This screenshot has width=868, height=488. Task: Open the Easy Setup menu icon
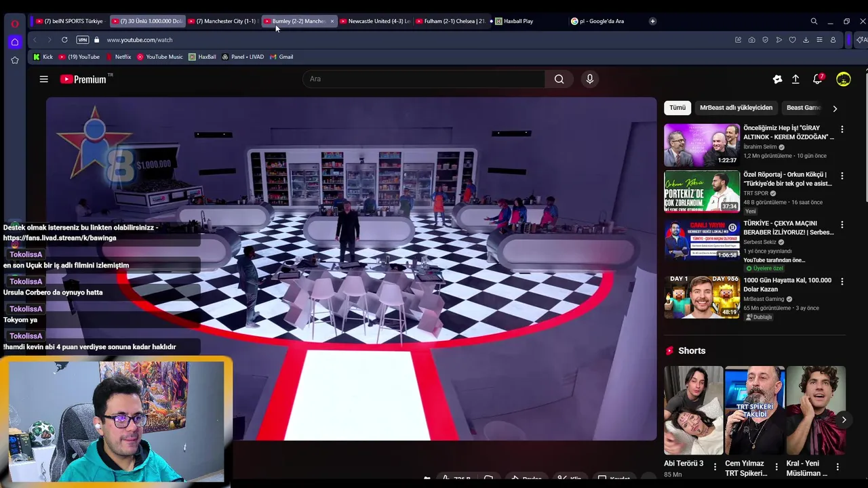819,40
